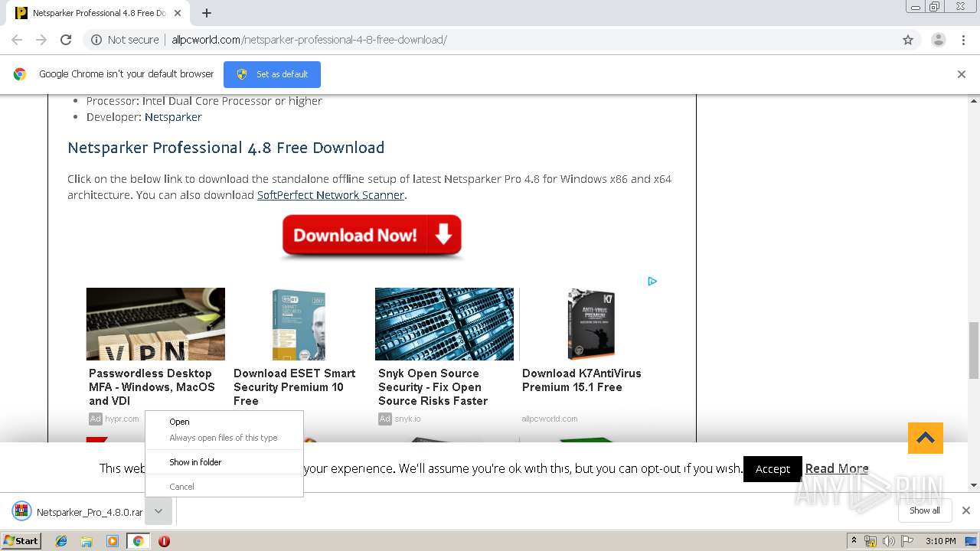Choose Open from the download menu
The width and height of the screenshot is (980, 551).
pos(224,422)
